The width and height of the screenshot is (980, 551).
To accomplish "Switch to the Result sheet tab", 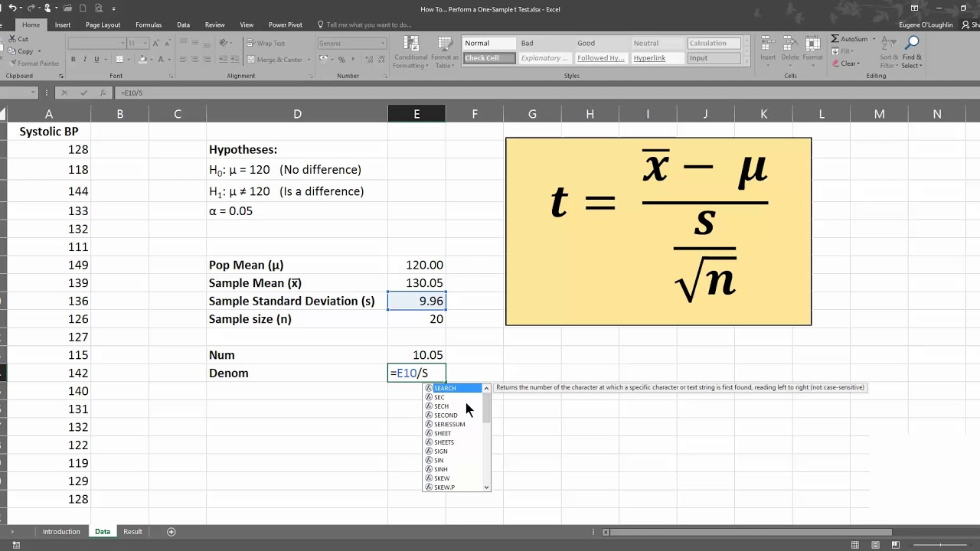I will coord(132,532).
